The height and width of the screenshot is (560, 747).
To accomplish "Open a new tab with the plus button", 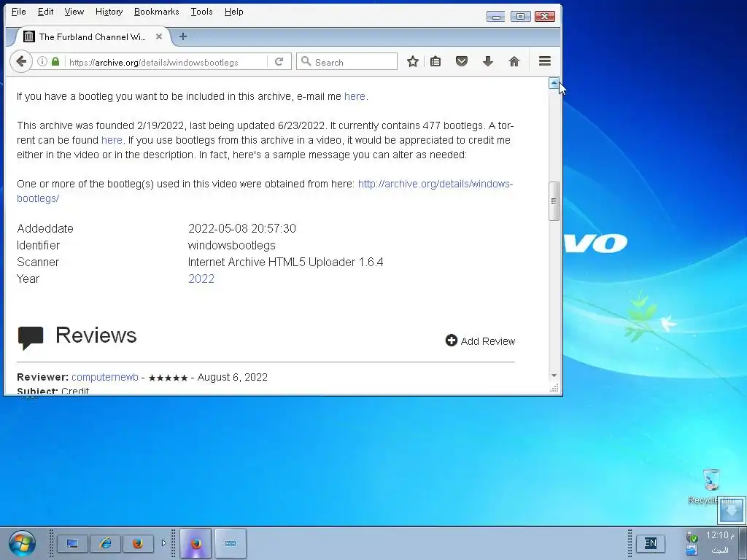I will 183,36.
